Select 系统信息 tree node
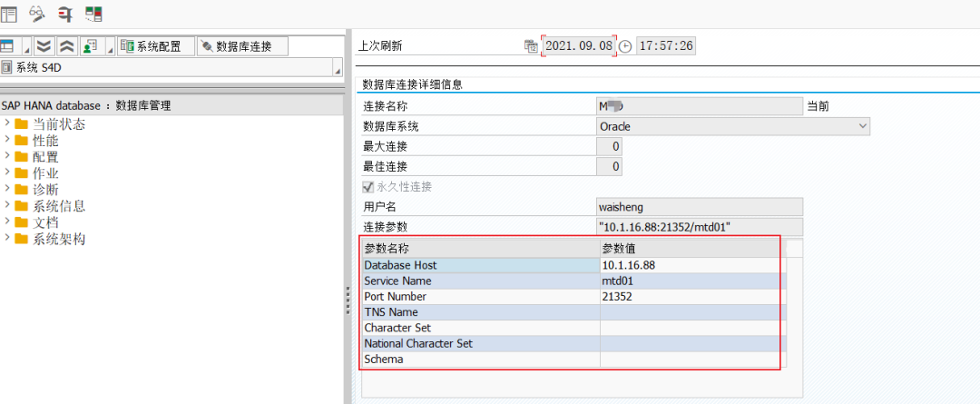This screenshot has width=980, height=404. [59, 206]
